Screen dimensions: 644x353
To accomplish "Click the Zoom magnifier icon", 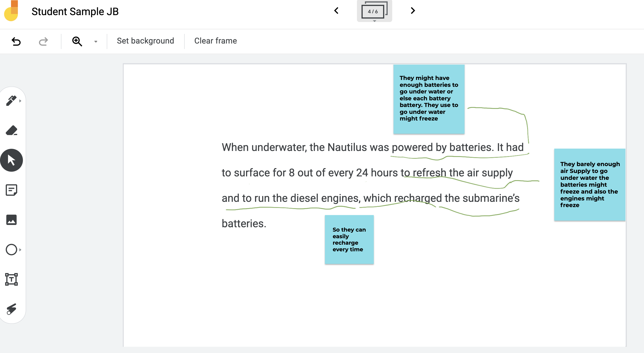I will click(77, 41).
